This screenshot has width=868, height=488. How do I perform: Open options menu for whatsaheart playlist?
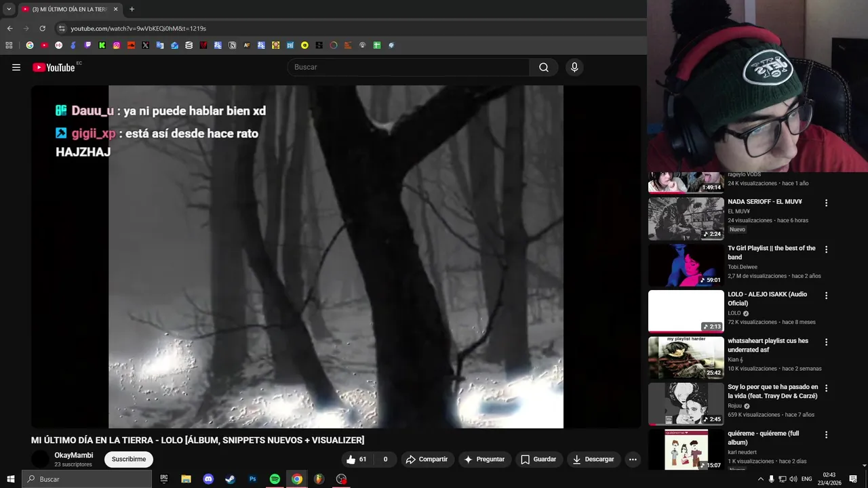(826, 342)
